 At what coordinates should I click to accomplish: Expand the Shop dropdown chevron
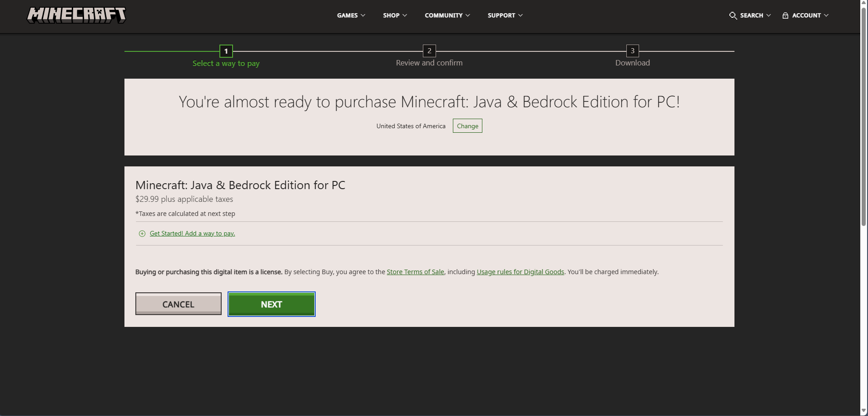point(405,15)
